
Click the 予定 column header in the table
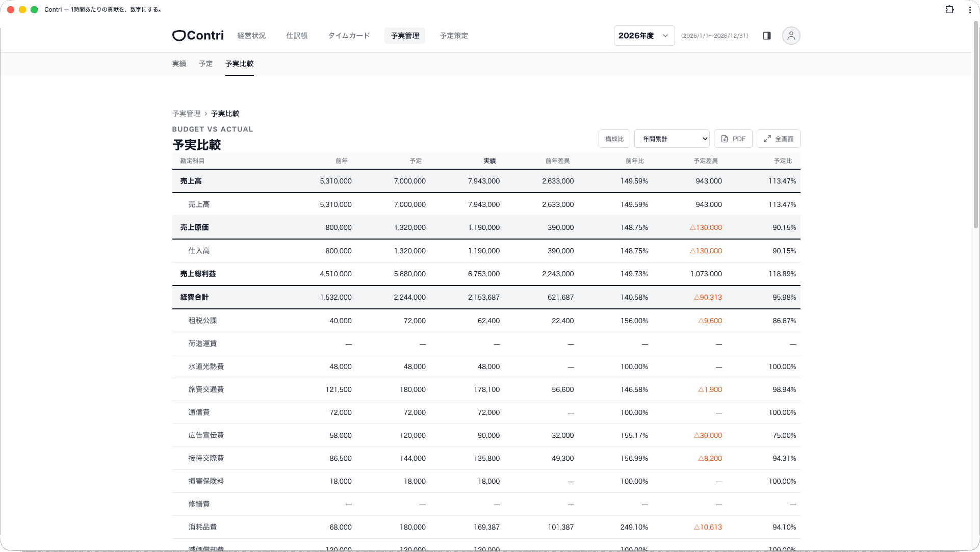(416, 161)
